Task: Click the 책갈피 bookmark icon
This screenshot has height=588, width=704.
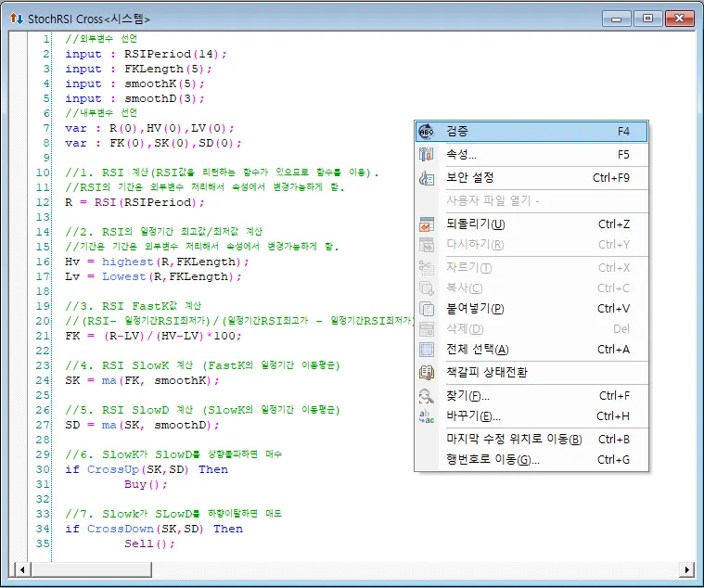Action: point(426,373)
